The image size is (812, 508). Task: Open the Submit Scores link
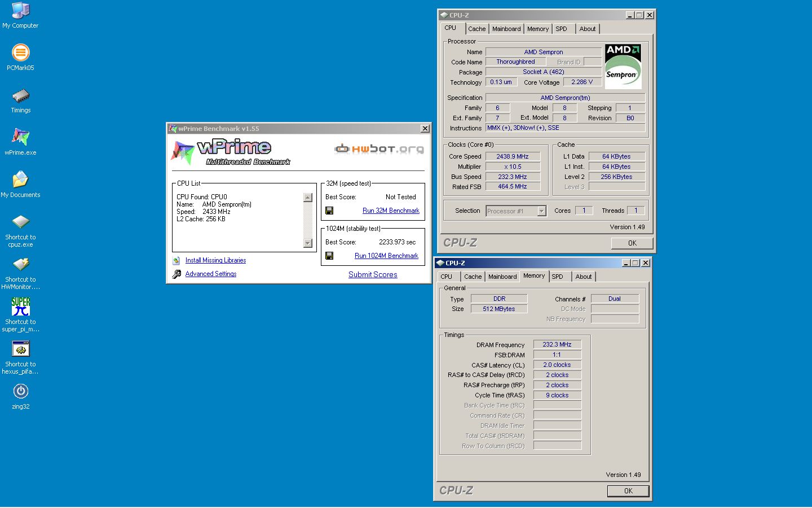pyautogui.click(x=373, y=274)
